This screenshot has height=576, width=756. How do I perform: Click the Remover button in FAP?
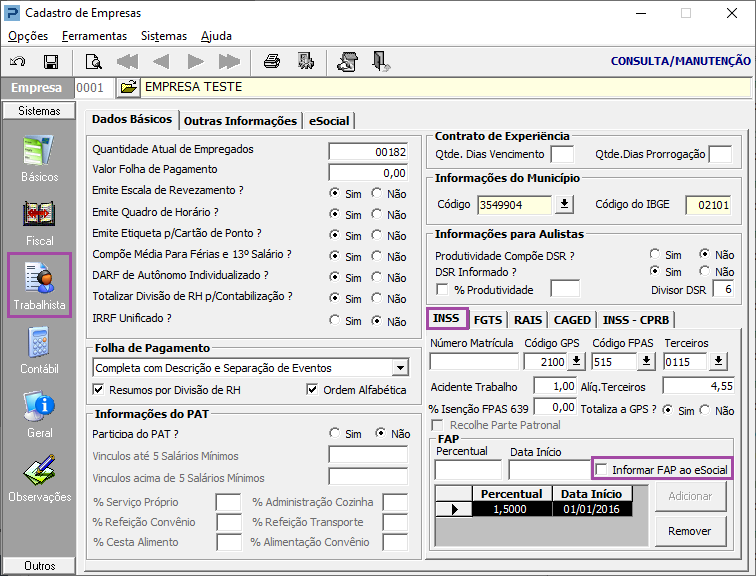pos(690,531)
